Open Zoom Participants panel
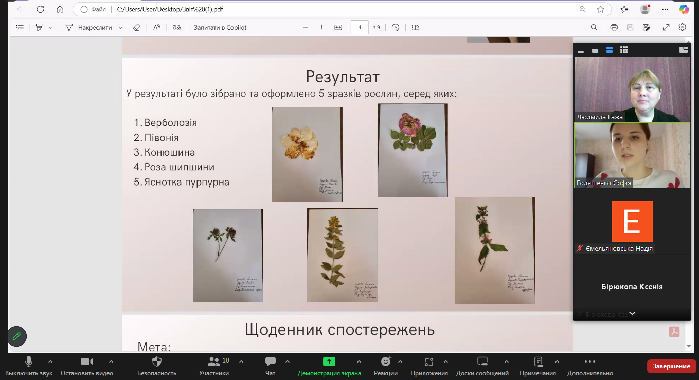 (214, 366)
